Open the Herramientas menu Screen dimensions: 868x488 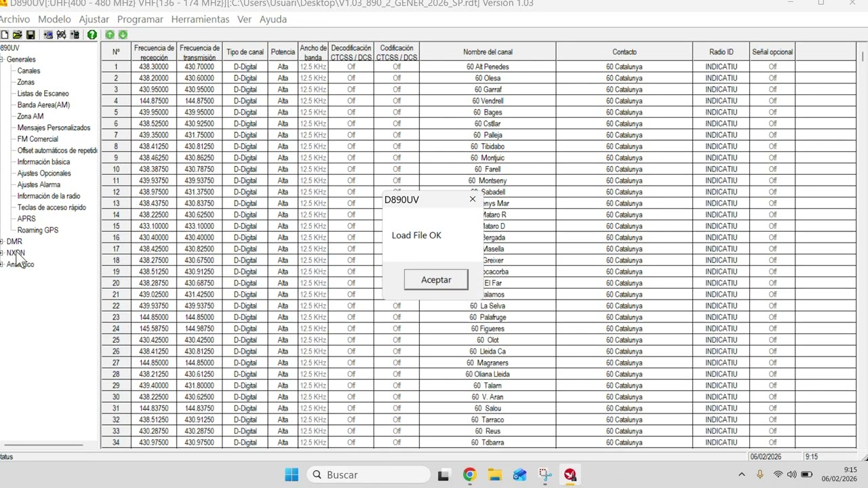pyautogui.click(x=200, y=19)
